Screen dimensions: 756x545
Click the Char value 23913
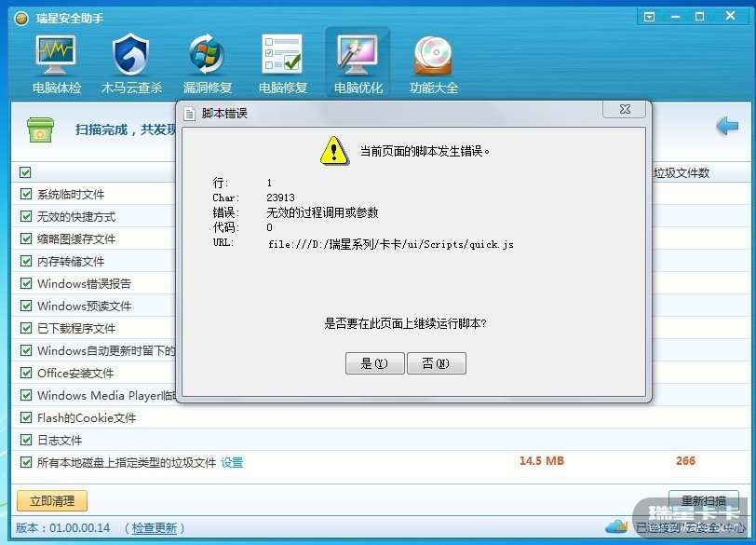coord(280,198)
